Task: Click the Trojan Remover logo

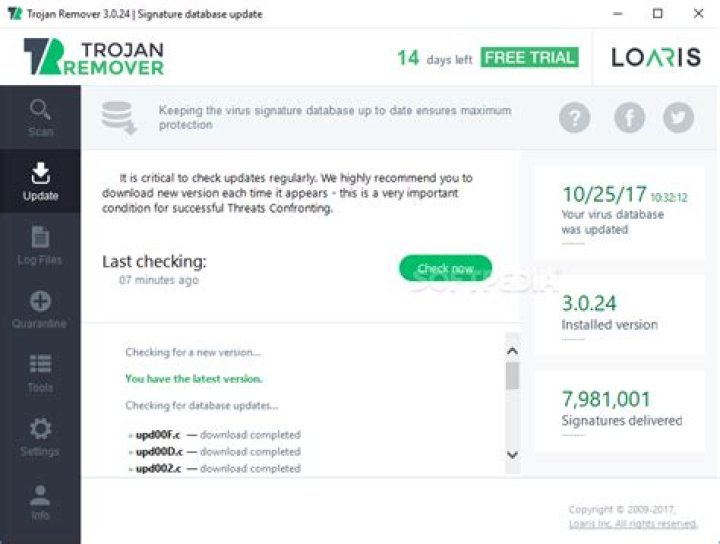Action: [93, 58]
